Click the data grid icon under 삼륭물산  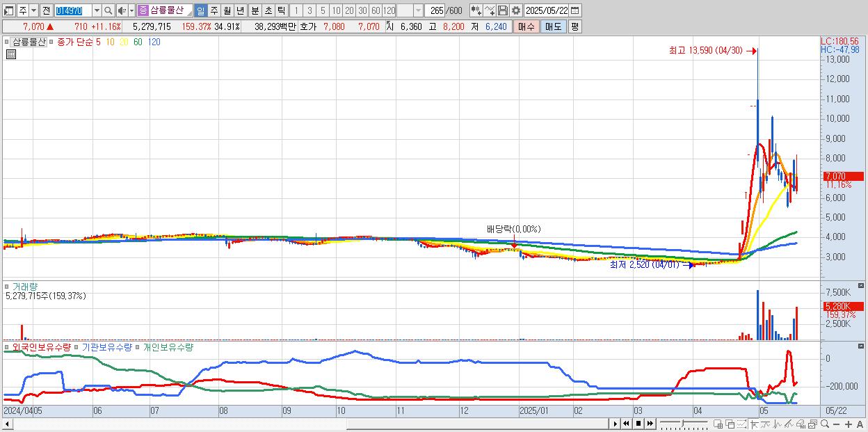(x=10, y=54)
